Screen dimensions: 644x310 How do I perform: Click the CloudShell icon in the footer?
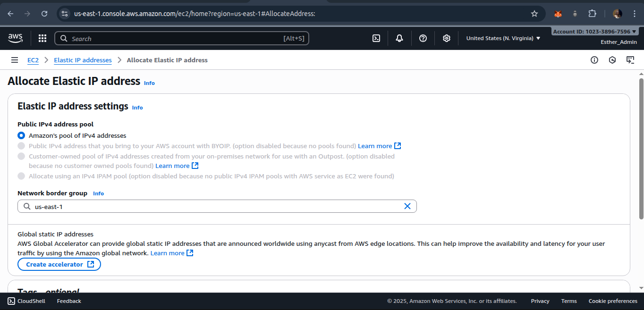[x=11, y=301]
